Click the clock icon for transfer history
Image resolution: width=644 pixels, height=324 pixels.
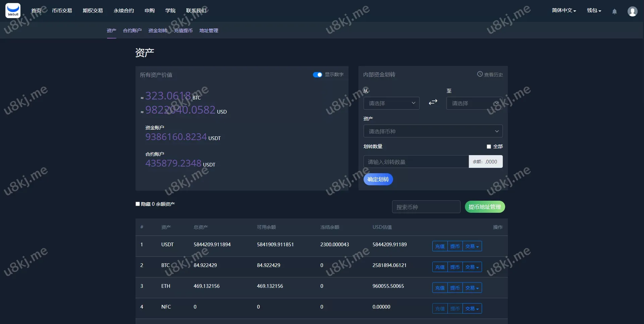tap(480, 74)
